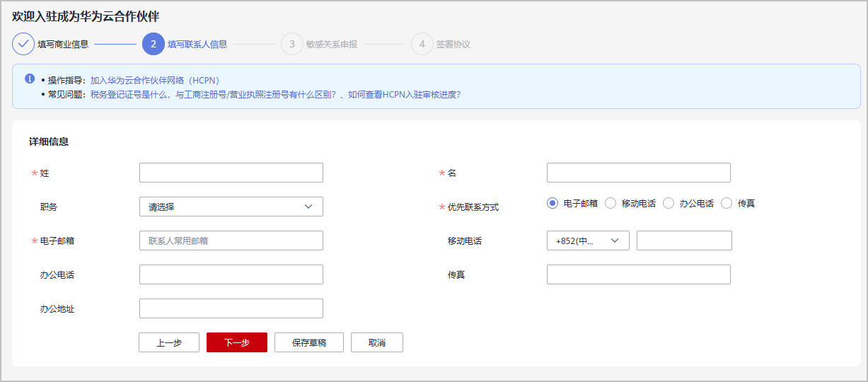The width and height of the screenshot is (868, 382).
Task: Click the 取消 button
Action: click(377, 342)
